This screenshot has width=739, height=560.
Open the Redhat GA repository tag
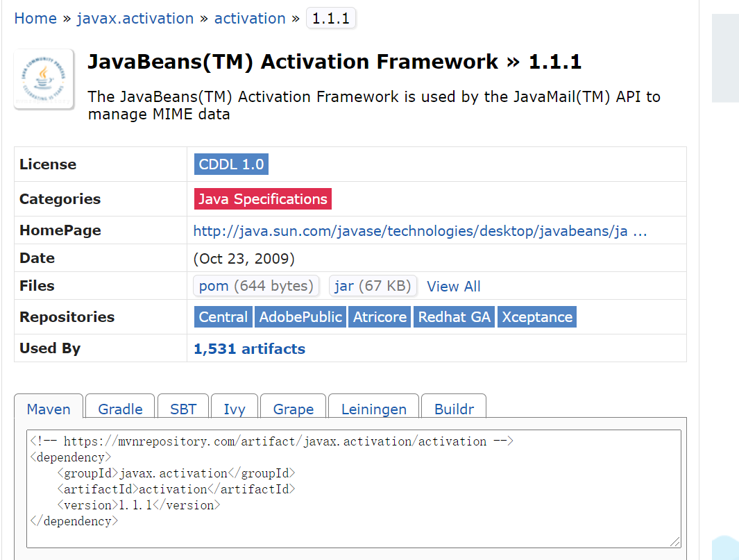(x=455, y=316)
